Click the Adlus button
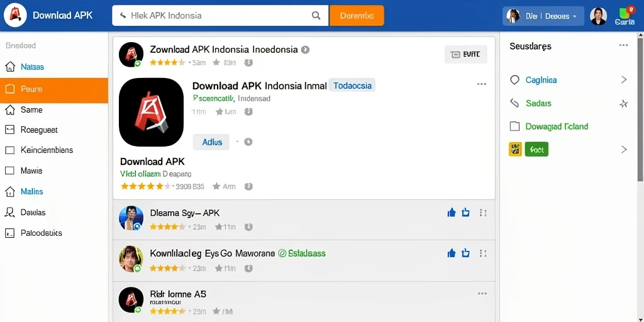644x322 pixels. [211, 142]
